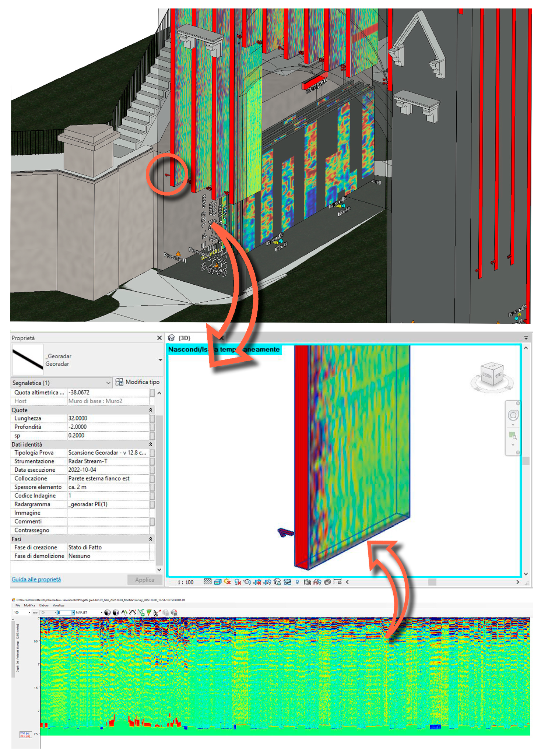Viewport: 541px width, 756px height.
Task: Click the green waveform trace icon
Action: (124, 612)
